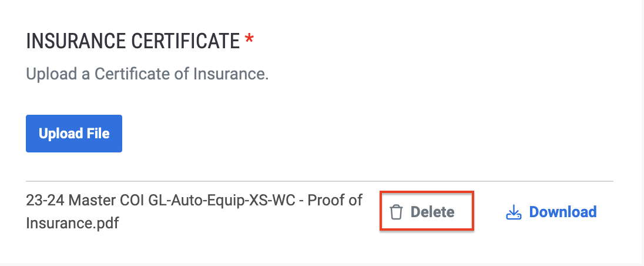Remove the uploaded Proof of Insurance file
The image size is (644, 266).
point(427,212)
